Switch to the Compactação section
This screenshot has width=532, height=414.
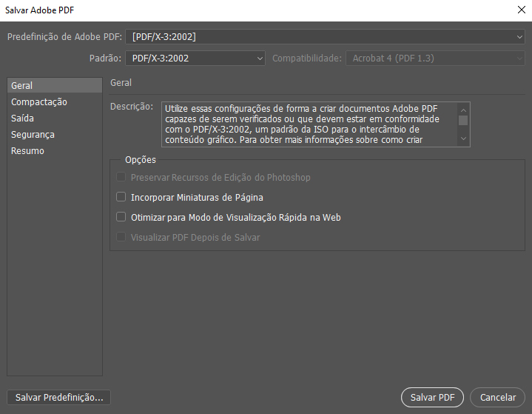(x=38, y=102)
